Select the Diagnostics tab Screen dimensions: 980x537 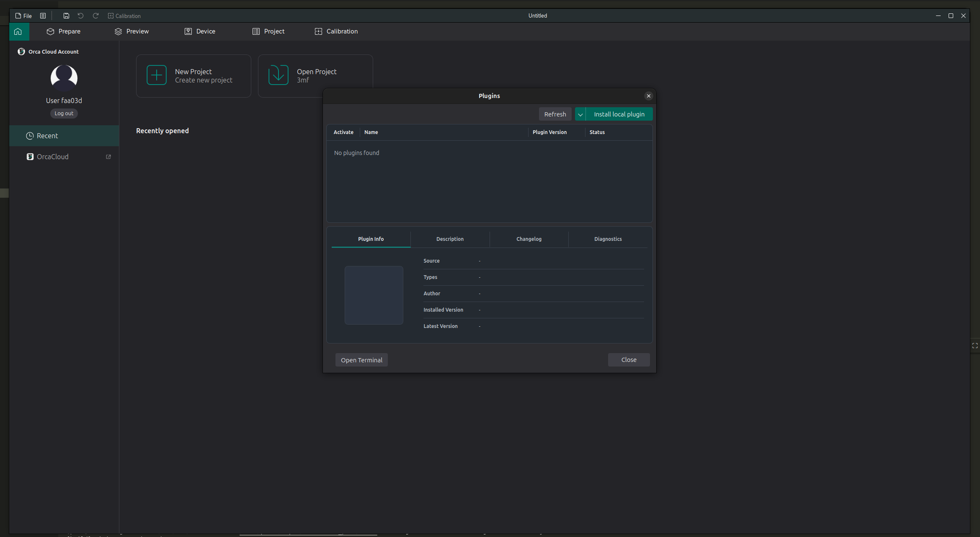click(608, 239)
